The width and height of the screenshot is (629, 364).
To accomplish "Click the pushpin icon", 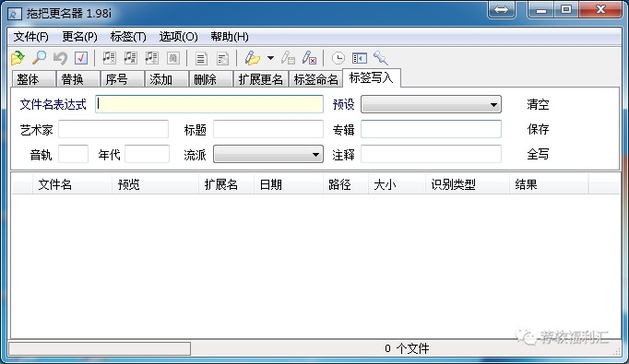I will click(381, 59).
